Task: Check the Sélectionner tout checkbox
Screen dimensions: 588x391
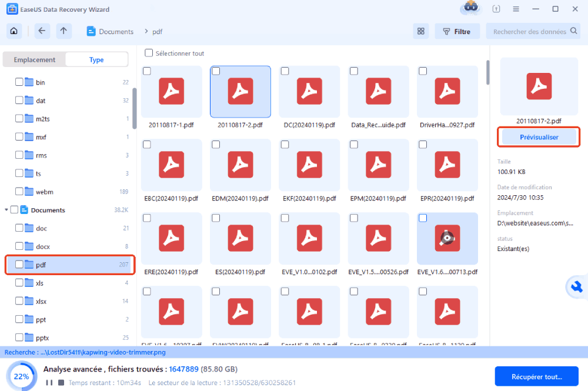Action: [149, 54]
